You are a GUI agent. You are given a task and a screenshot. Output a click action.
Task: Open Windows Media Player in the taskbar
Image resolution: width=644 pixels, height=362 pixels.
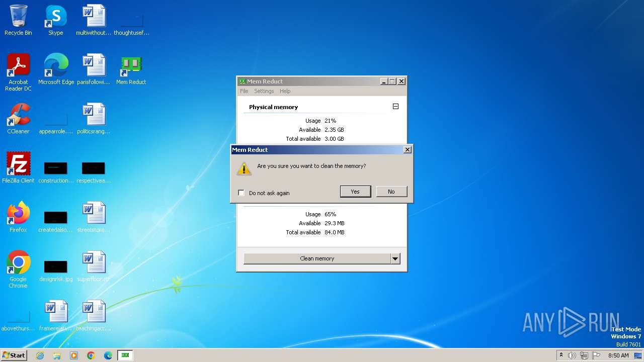coord(74,355)
